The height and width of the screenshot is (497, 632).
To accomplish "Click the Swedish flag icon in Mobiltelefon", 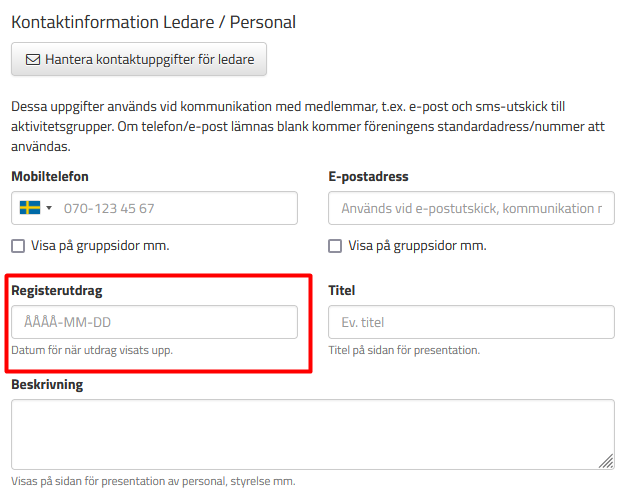I will (x=30, y=208).
